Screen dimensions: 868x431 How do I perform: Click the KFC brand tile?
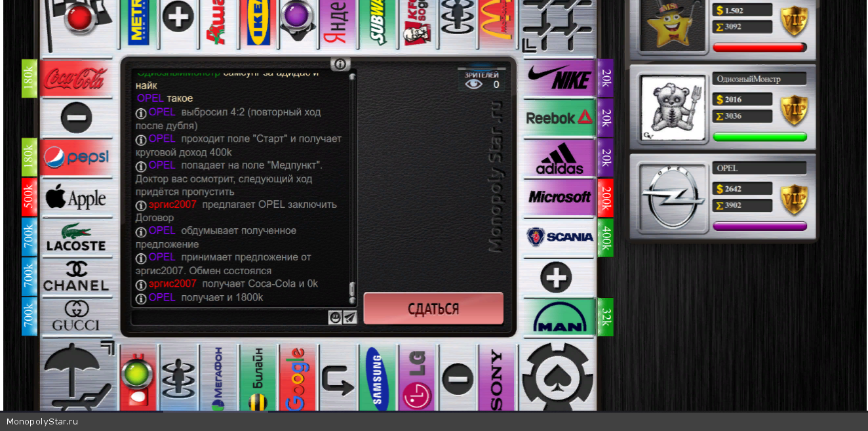click(x=418, y=24)
